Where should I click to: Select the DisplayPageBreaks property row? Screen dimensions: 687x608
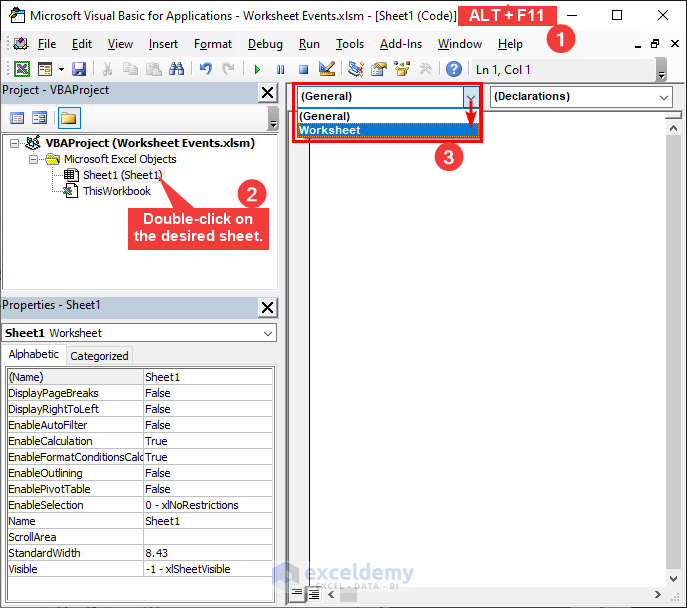[x=140, y=393]
